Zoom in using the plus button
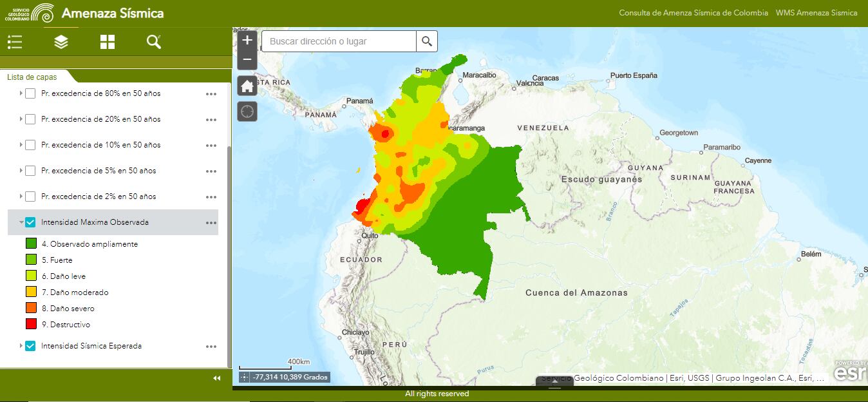This screenshot has width=868, height=402. [x=247, y=40]
